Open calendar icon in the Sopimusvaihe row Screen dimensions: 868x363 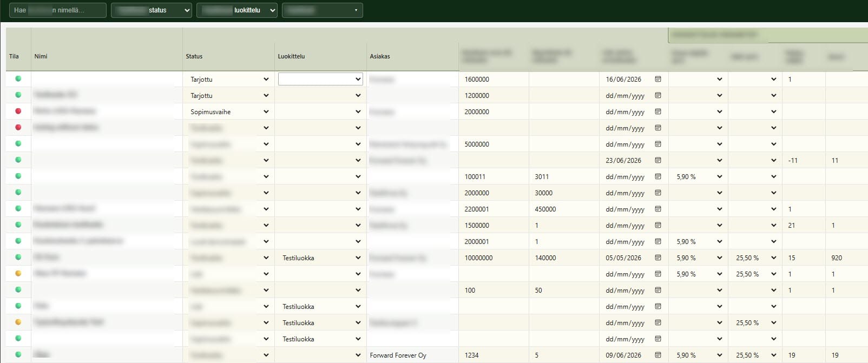coord(658,111)
